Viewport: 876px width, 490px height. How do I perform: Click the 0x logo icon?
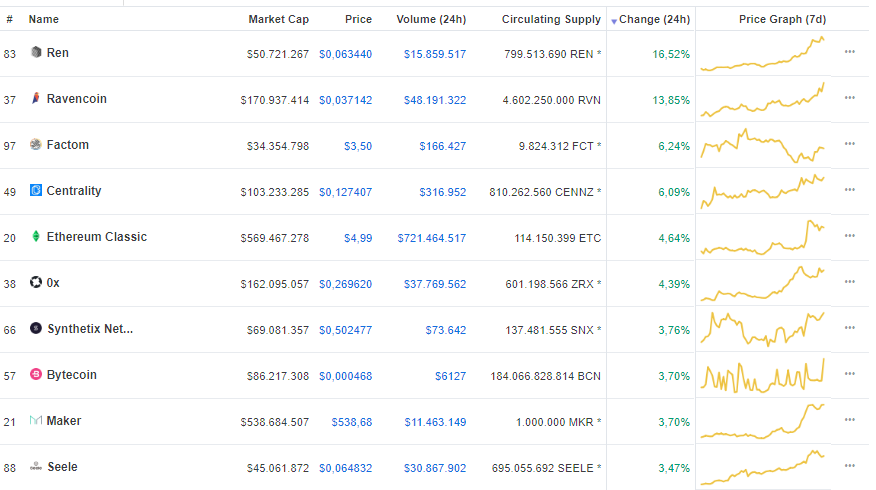coord(36,282)
